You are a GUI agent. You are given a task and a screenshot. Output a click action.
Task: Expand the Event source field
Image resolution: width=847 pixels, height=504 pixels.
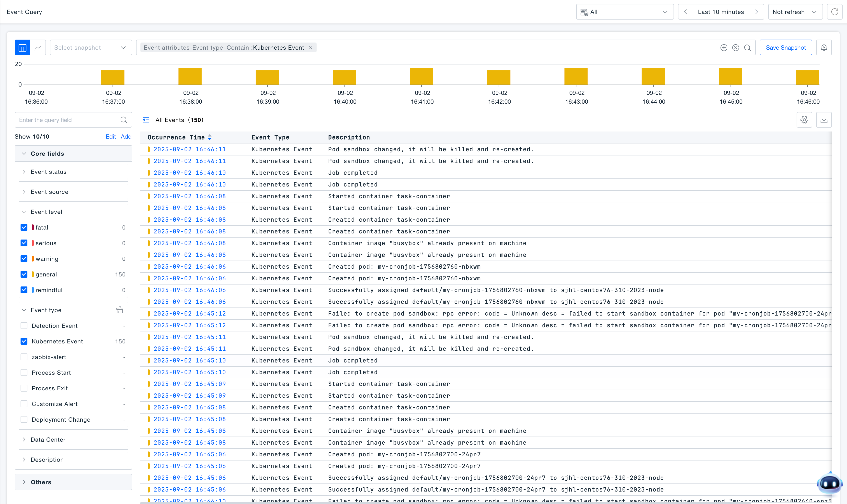pyautogui.click(x=49, y=192)
